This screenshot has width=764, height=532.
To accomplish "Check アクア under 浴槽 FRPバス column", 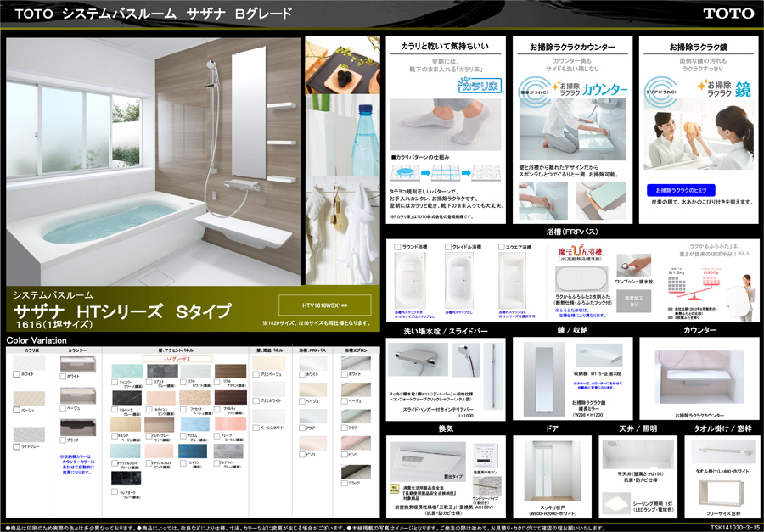I will click(302, 428).
